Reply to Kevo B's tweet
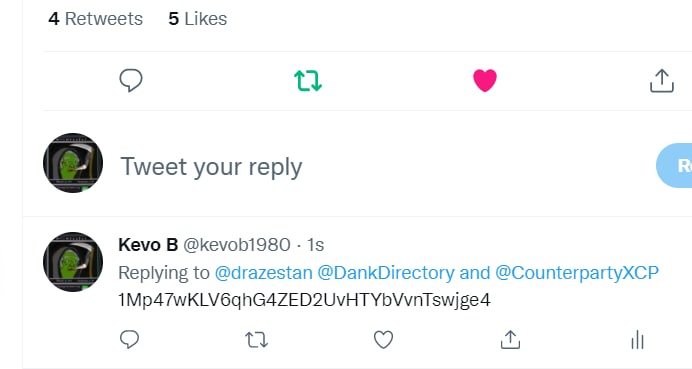 pyautogui.click(x=129, y=340)
